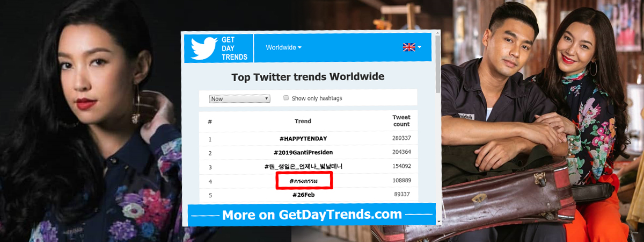644x242 pixels.
Task: Open the #กรงกรรม trend in the red box
Action: [304, 181]
